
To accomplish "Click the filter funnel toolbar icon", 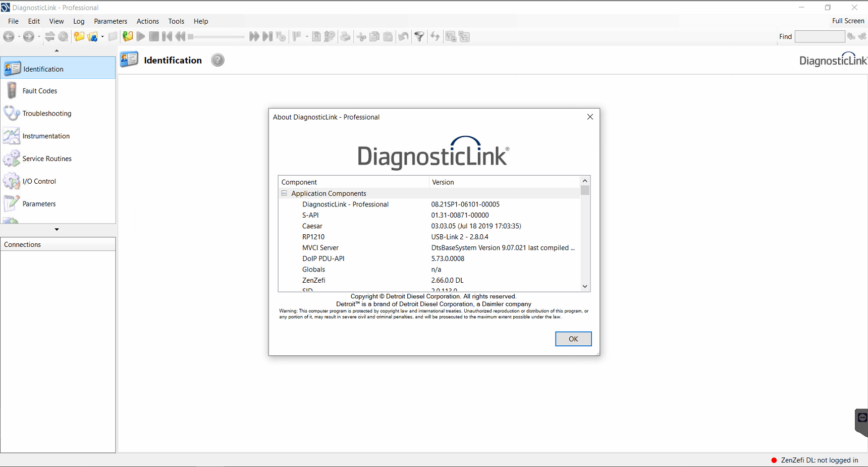I will tap(419, 36).
